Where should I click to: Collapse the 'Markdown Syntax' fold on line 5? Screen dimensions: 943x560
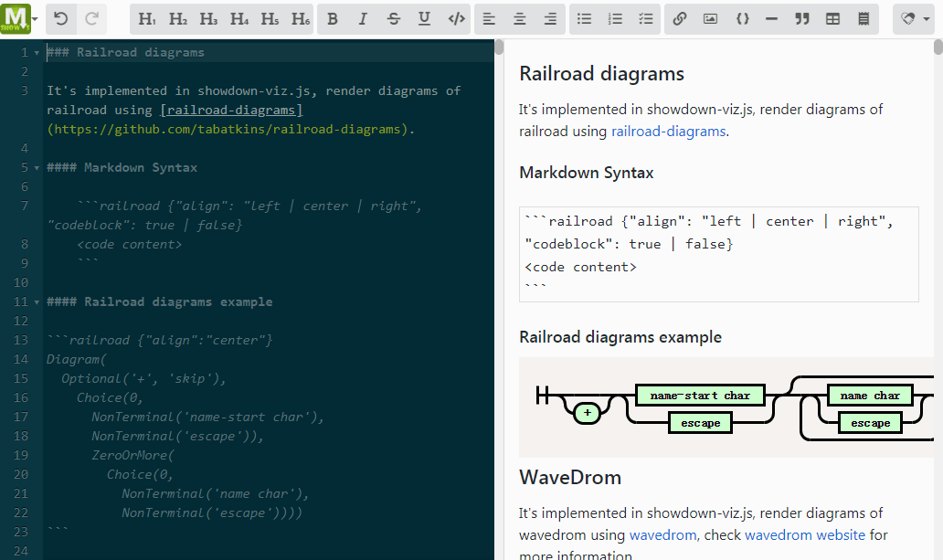click(x=37, y=168)
